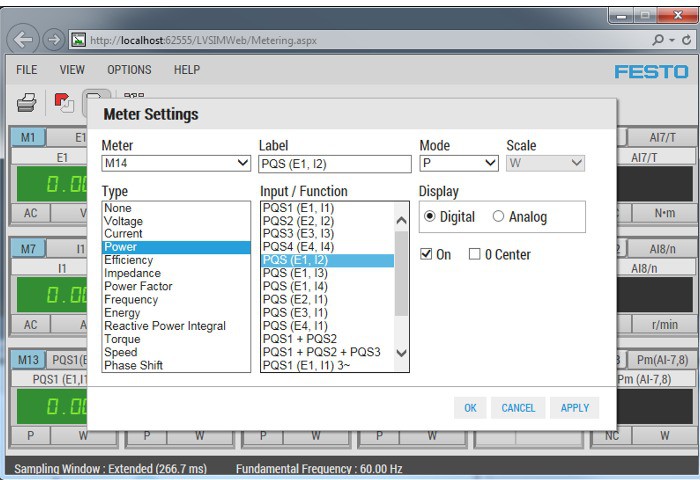Viewport: 700px width, 480px height.
Task: Open the Meter dropdown showing M14
Action: [176, 164]
